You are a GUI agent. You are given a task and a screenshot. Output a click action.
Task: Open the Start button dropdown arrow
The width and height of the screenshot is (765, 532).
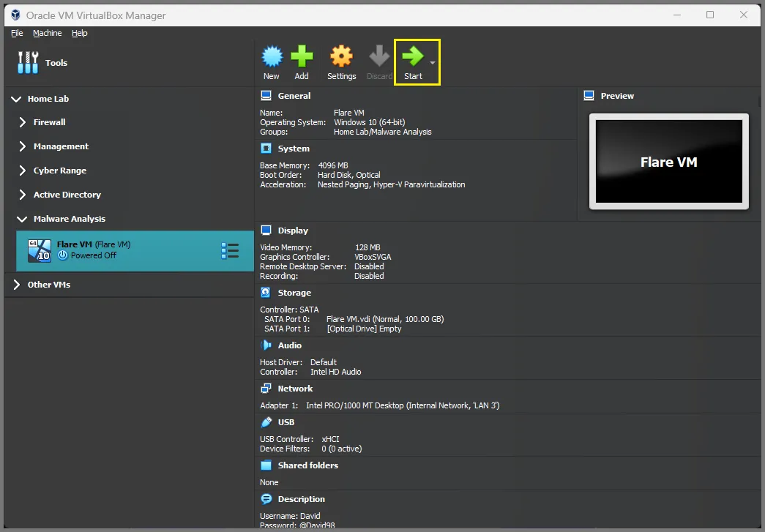coord(432,62)
